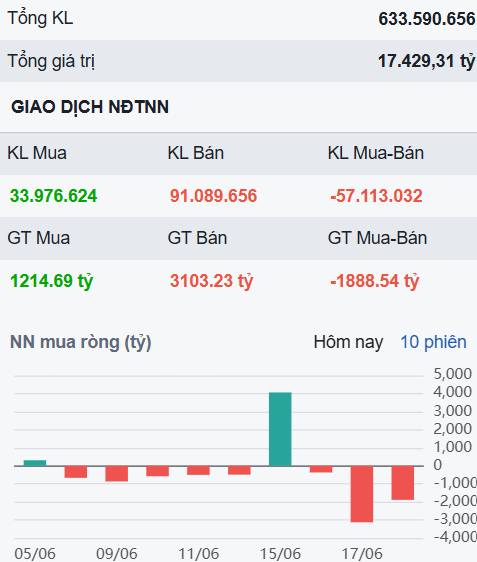Click the 5,000 y-axis label

[x=452, y=374]
